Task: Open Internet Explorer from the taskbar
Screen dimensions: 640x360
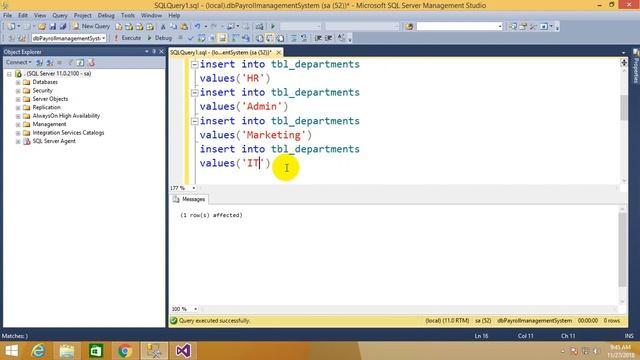Action: (x=38, y=351)
